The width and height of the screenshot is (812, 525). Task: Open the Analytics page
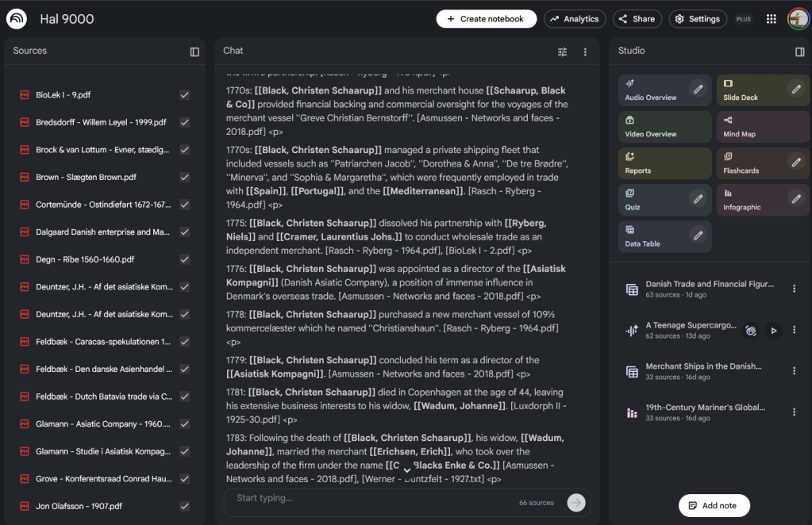pos(575,19)
